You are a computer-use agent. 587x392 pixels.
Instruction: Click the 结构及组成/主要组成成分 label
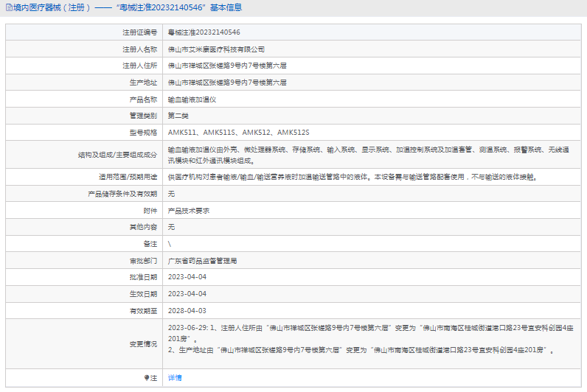pyautogui.click(x=118, y=154)
